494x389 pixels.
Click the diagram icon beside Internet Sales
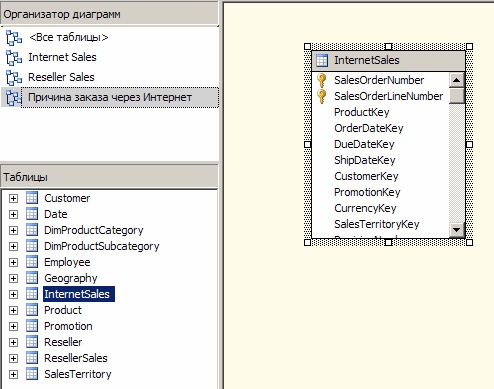point(14,58)
